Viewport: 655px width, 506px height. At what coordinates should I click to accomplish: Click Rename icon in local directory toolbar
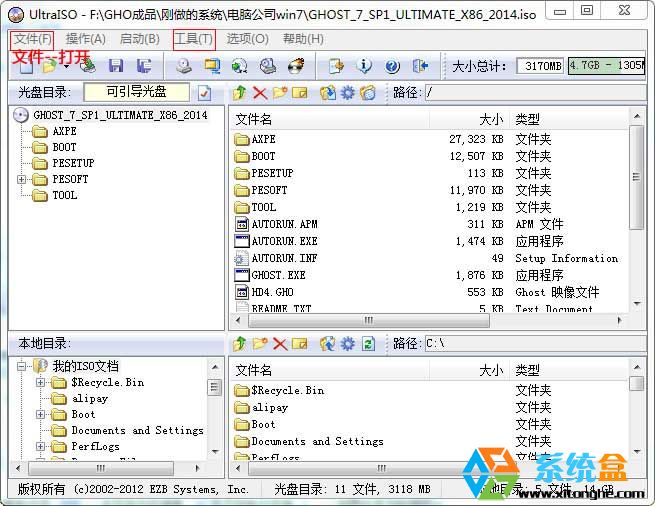[300, 343]
